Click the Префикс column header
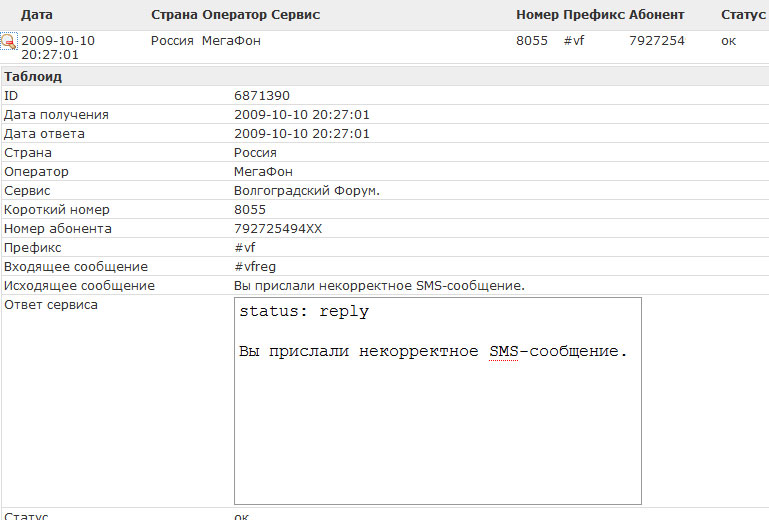The image size is (769, 520). coord(594,15)
